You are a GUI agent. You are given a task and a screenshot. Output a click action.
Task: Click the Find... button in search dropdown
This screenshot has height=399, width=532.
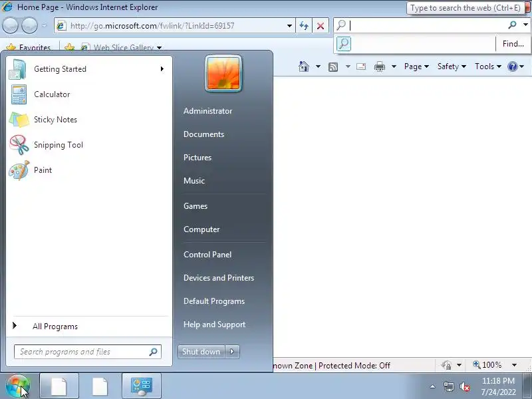[513, 44]
